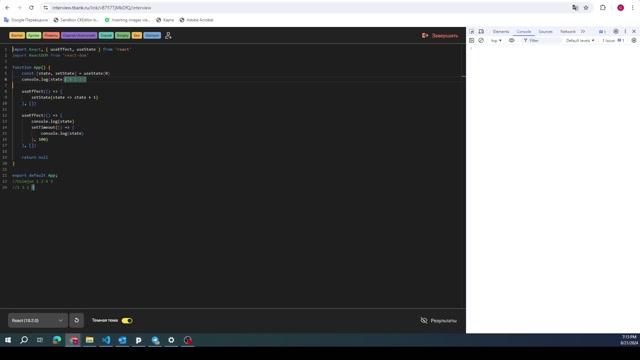Open the Sandbox CKEditor bookmark

76,20
